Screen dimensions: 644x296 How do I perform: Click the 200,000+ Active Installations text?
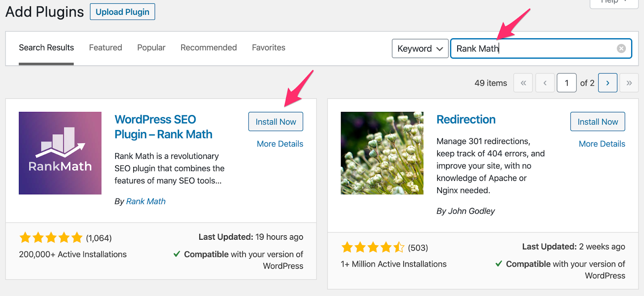click(73, 254)
